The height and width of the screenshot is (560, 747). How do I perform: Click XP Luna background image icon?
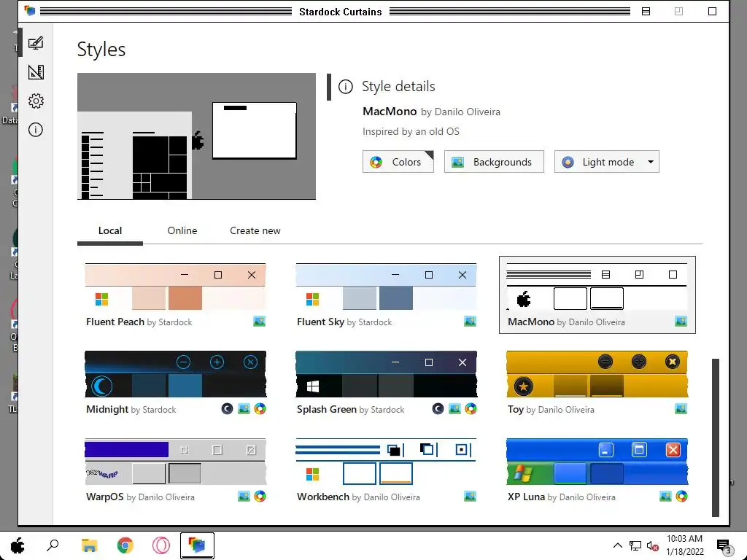tap(665, 496)
